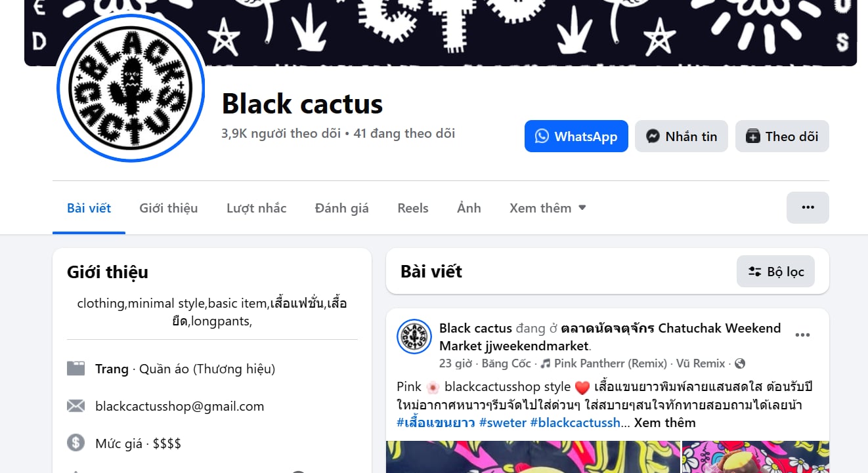Click the post author's avatar icon
The height and width of the screenshot is (473, 868).
click(414, 337)
